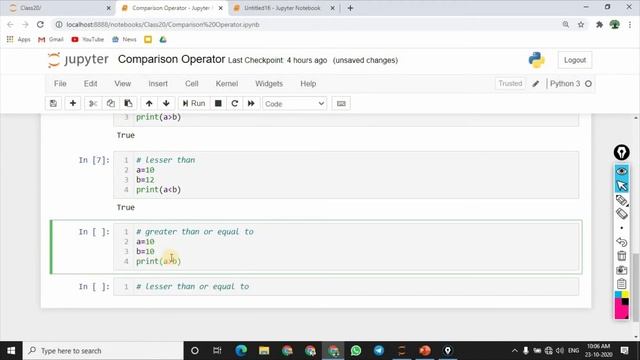This screenshot has width=640, height=360.
Task: Copy selected cells in toolbar
Action: pos(110,104)
